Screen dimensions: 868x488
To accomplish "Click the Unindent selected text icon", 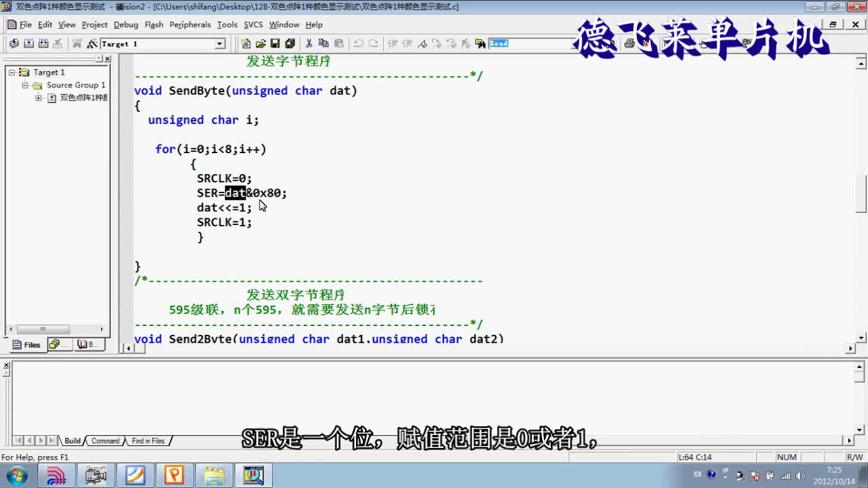I will (408, 43).
